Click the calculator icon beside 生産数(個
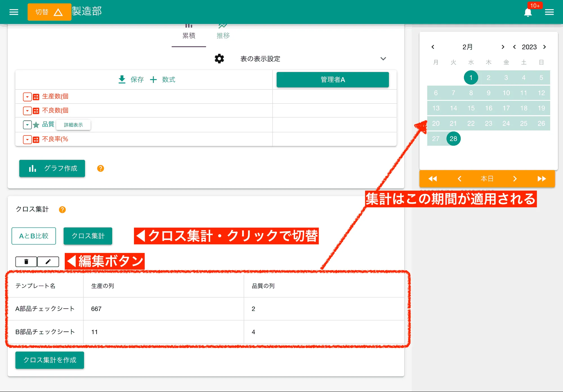This screenshot has width=563, height=392. click(x=36, y=96)
